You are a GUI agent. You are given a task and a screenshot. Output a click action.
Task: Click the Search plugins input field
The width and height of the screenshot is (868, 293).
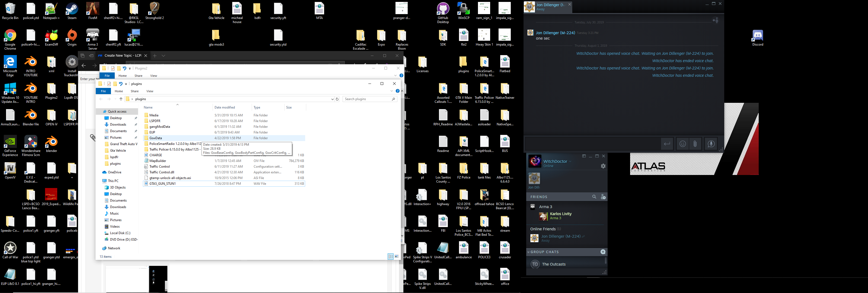point(367,99)
